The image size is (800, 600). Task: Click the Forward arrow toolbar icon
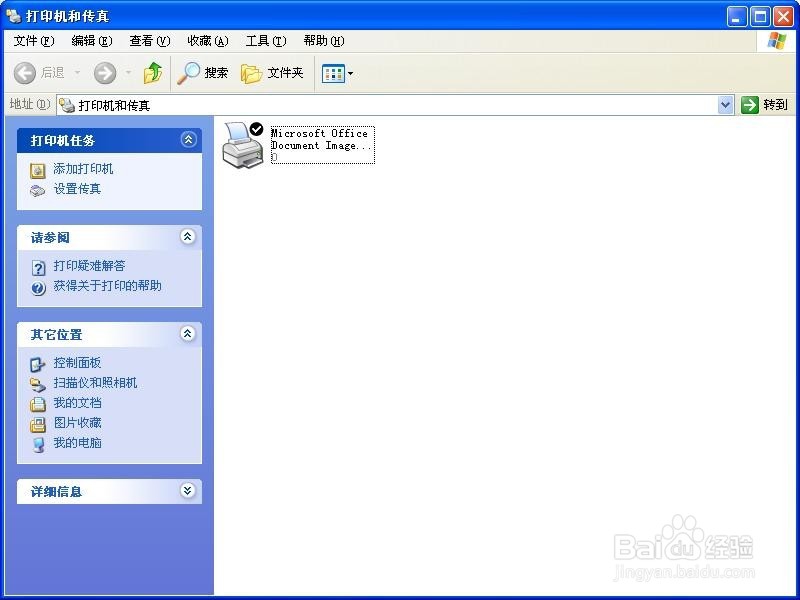pos(105,73)
